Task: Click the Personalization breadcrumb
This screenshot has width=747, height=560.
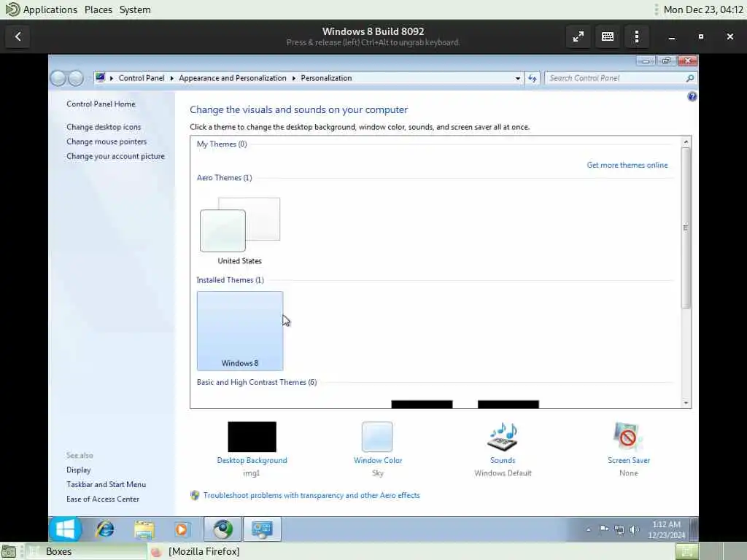Action: click(326, 78)
